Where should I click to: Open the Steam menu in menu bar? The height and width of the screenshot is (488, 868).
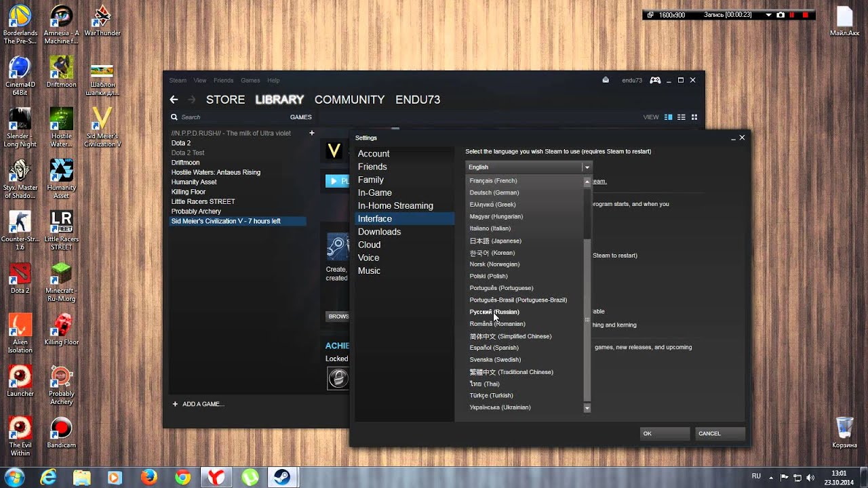click(x=178, y=80)
